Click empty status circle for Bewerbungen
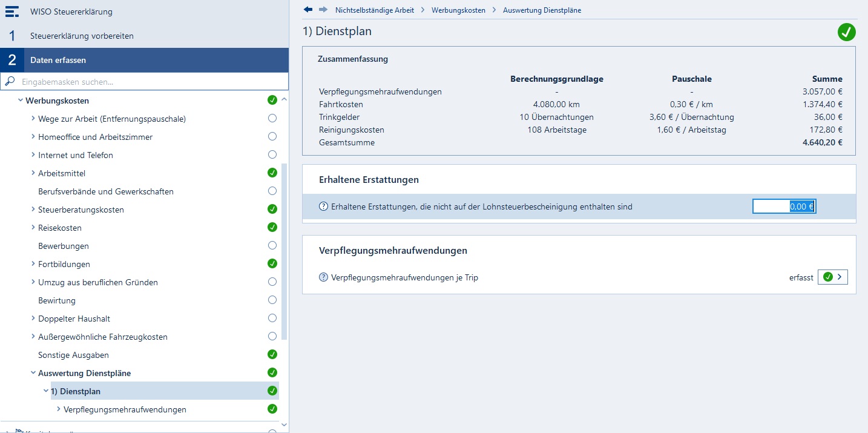Screen dimensions: 868x433 coord(272,245)
